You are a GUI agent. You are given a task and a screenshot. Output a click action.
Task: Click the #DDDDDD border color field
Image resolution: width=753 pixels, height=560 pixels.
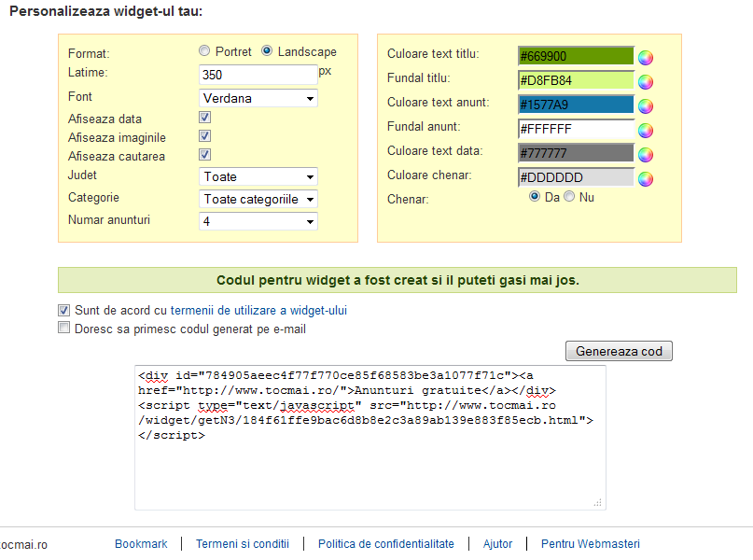577,177
